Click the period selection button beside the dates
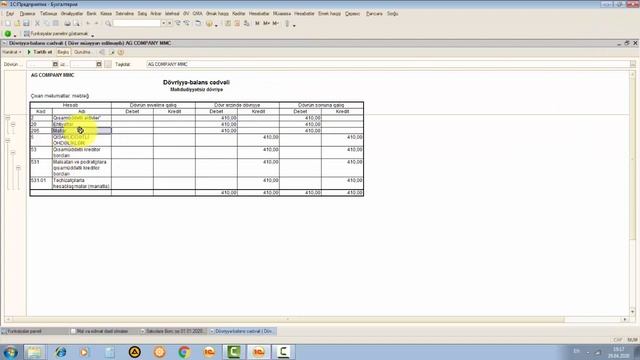Image resolution: width=640 pixels, height=360 pixels. 108,64
